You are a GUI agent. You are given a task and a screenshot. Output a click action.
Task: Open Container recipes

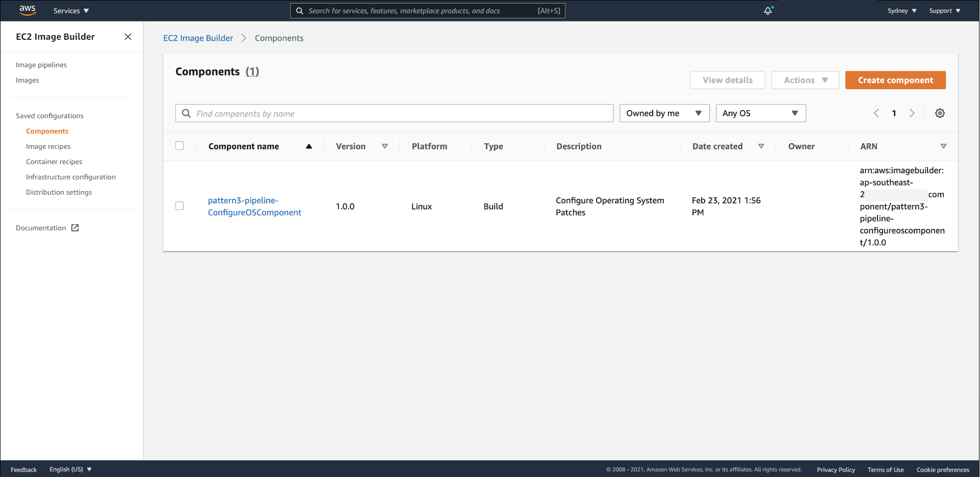pos(54,162)
